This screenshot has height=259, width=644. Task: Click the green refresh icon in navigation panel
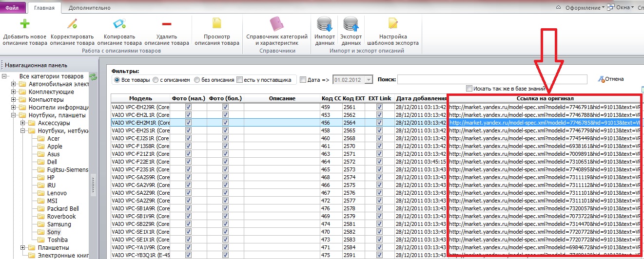[x=94, y=77]
